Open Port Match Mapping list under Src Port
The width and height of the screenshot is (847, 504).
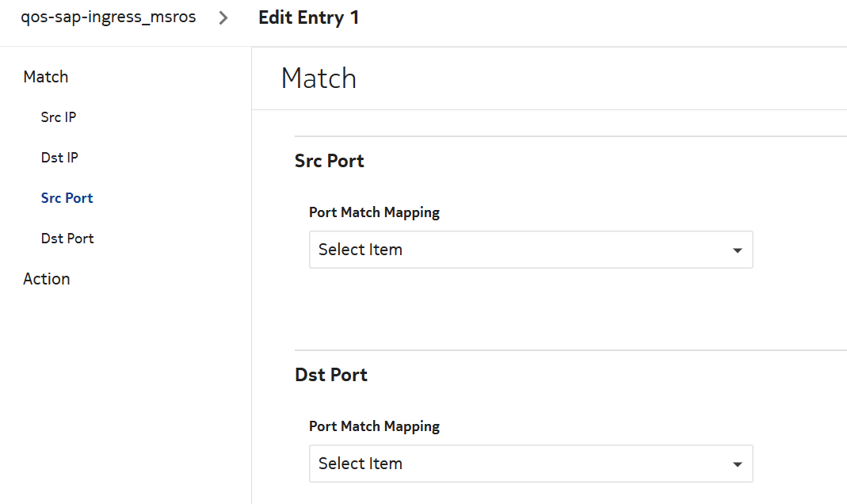(530, 250)
